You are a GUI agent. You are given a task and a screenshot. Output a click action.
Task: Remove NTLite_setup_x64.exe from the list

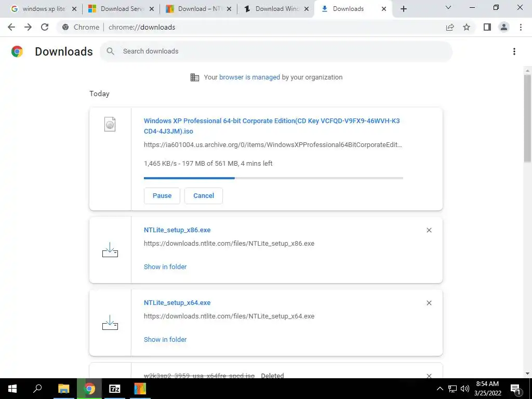tap(429, 303)
